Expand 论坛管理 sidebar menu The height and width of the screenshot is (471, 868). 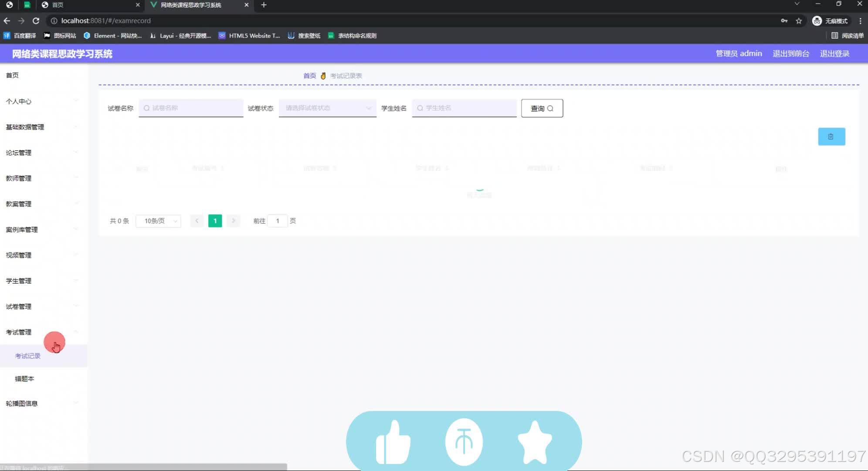pyautogui.click(x=44, y=153)
